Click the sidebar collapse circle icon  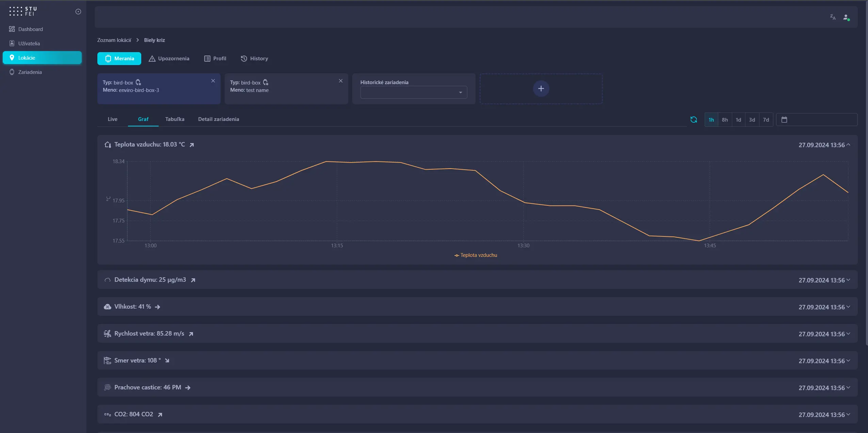click(x=78, y=12)
